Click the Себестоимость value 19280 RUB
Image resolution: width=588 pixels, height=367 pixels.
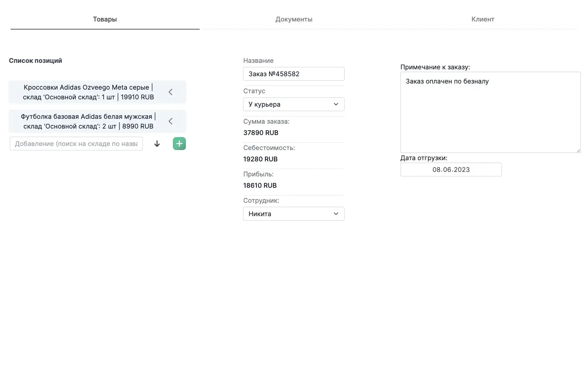(261, 159)
